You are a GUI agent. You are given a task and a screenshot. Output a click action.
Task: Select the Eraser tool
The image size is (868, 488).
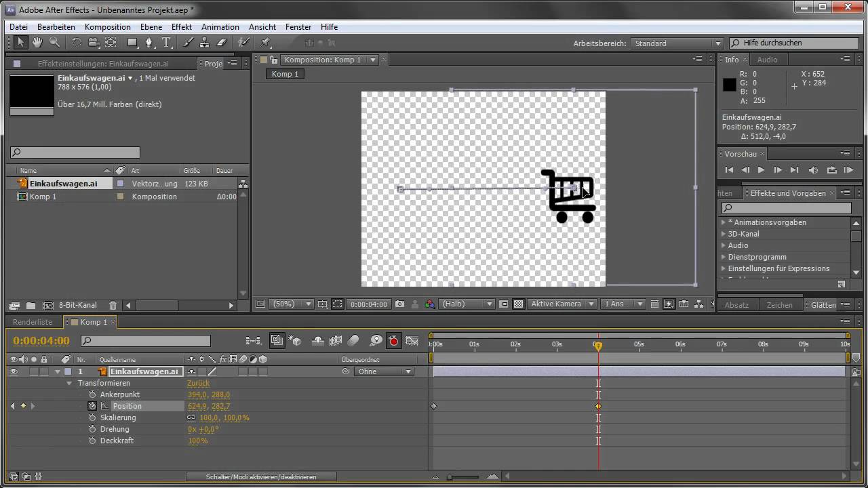pyautogui.click(x=222, y=42)
